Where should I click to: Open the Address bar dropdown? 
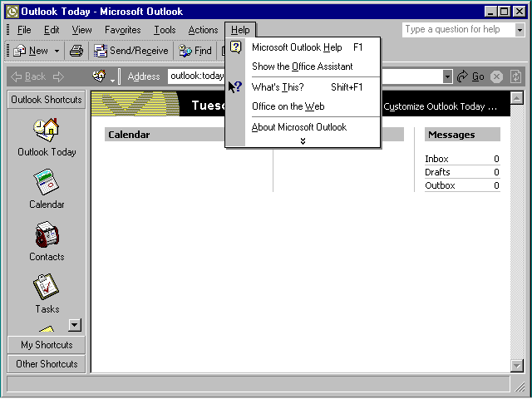coord(447,76)
